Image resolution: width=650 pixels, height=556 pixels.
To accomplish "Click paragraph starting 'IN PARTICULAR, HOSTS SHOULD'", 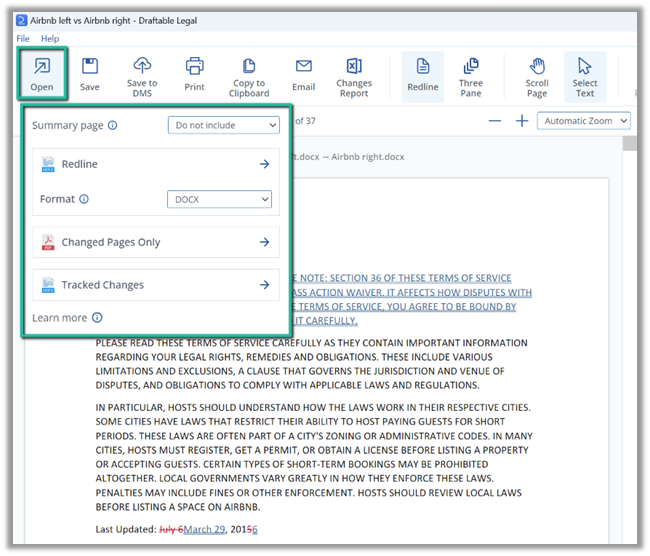I will pyautogui.click(x=314, y=457).
